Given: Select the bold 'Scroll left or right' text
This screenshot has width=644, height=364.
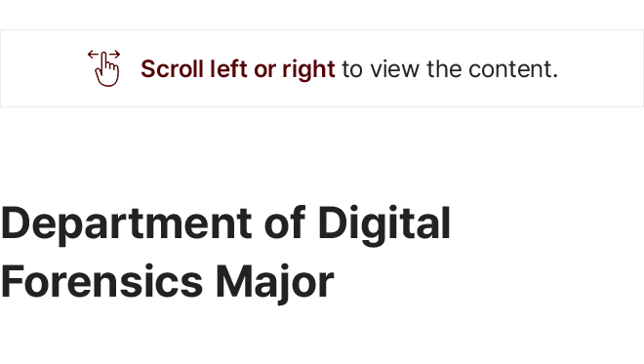Looking at the screenshot, I should 238,69.
